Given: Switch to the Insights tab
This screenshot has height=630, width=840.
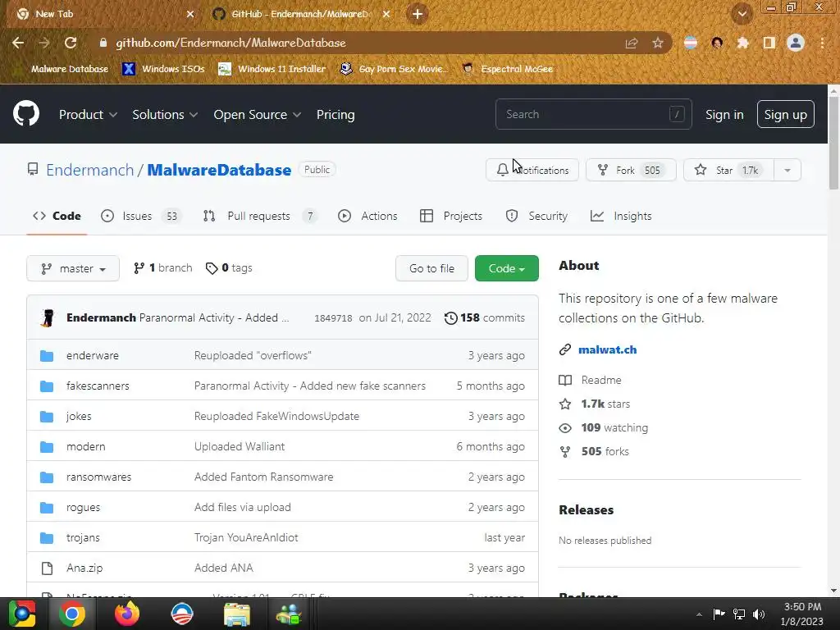Looking at the screenshot, I should coord(621,216).
